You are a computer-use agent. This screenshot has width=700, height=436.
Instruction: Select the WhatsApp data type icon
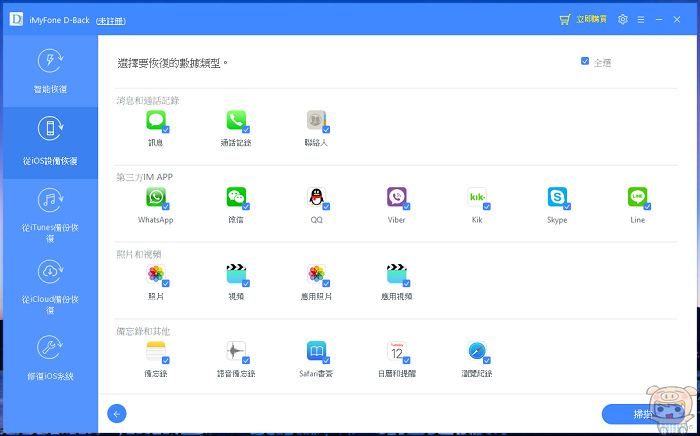click(x=155, y=197)
